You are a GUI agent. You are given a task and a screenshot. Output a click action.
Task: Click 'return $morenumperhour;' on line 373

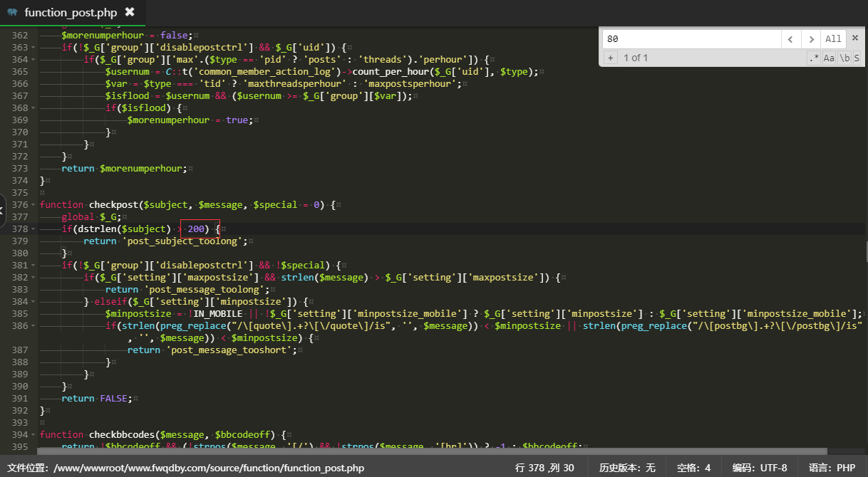click(x=125, y=169)
